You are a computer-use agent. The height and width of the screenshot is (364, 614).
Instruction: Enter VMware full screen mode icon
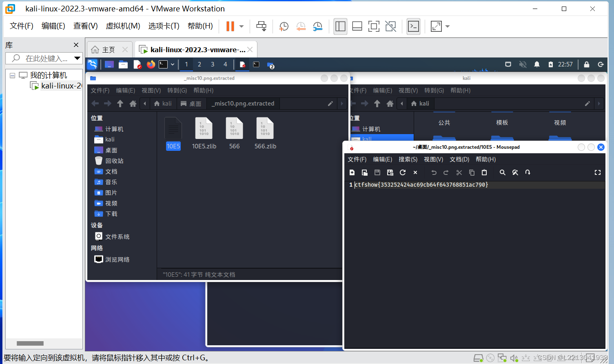pos(374,26)
